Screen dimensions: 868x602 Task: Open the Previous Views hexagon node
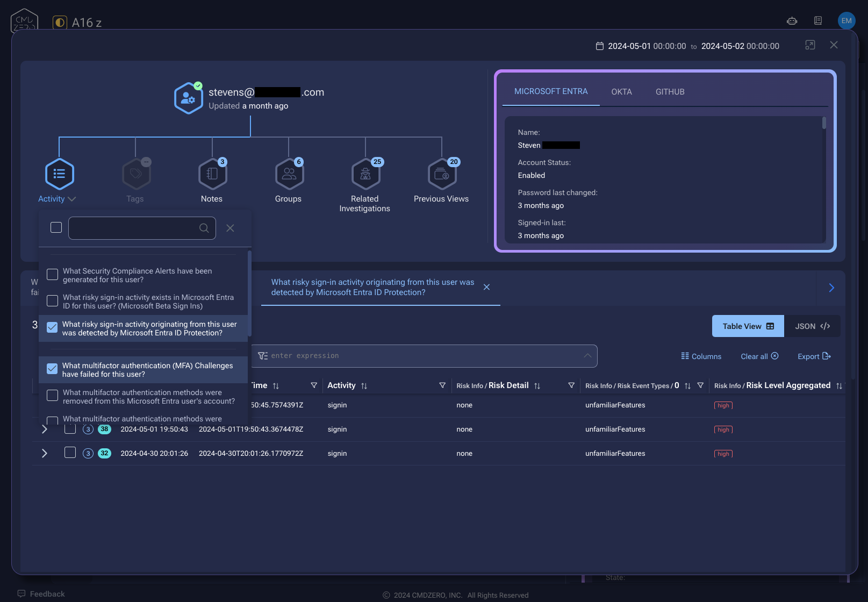[442, 174]
